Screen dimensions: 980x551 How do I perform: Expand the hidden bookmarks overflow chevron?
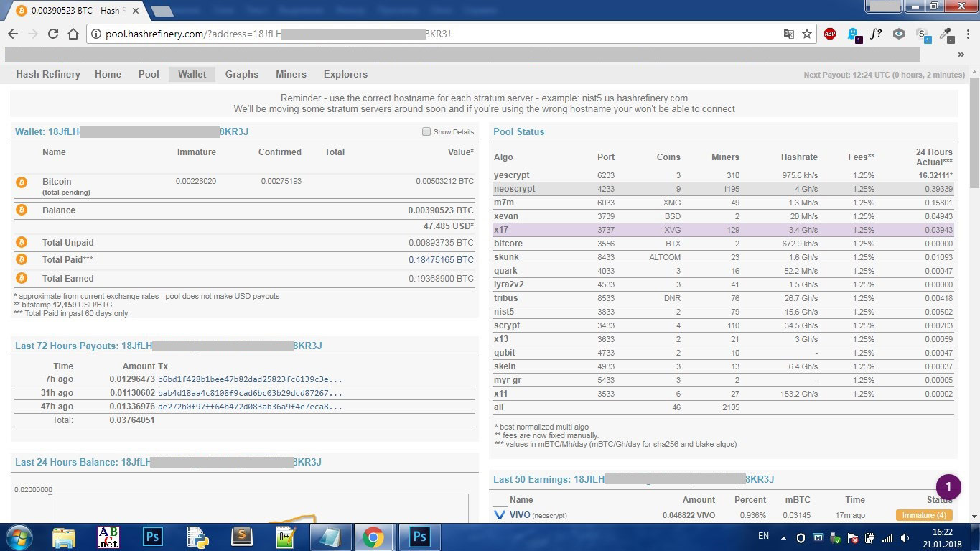961,55
